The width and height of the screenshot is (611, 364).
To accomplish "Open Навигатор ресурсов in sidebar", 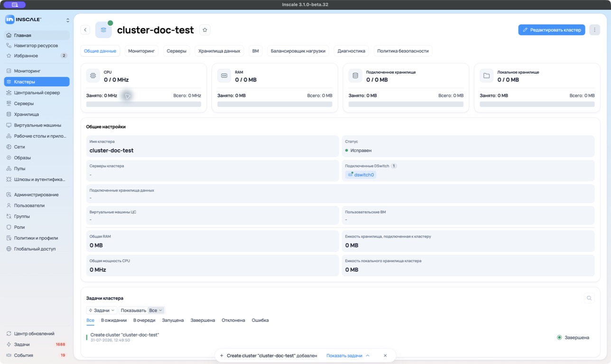I will tap(37, 46).
